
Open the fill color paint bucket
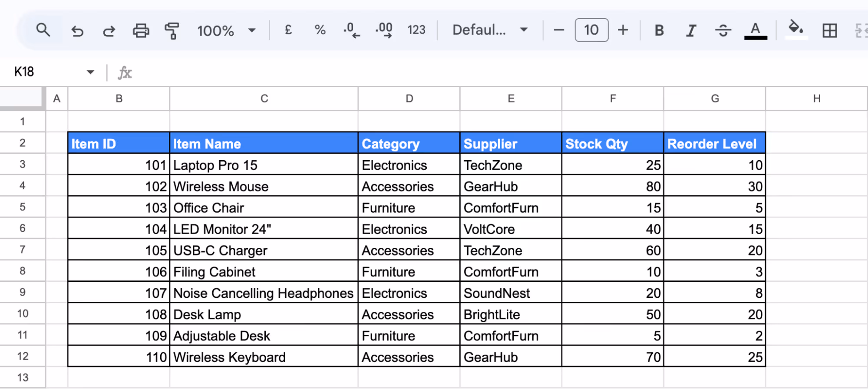tap(796, 30)
